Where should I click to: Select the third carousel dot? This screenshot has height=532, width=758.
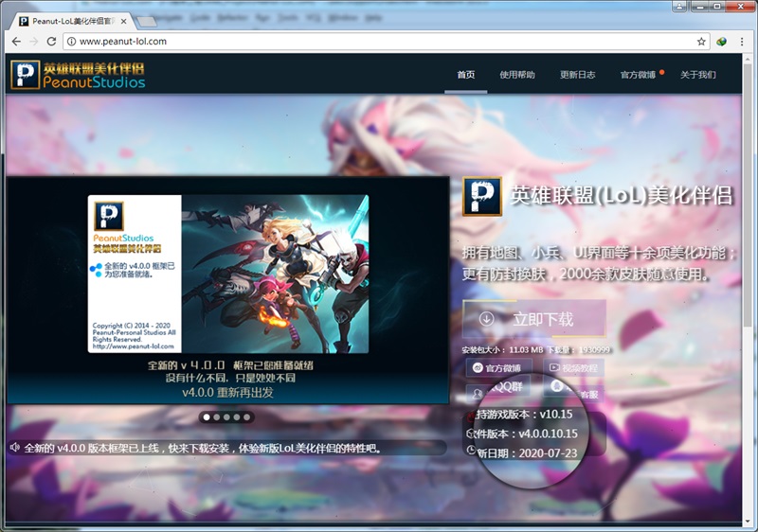click(226, 417)
